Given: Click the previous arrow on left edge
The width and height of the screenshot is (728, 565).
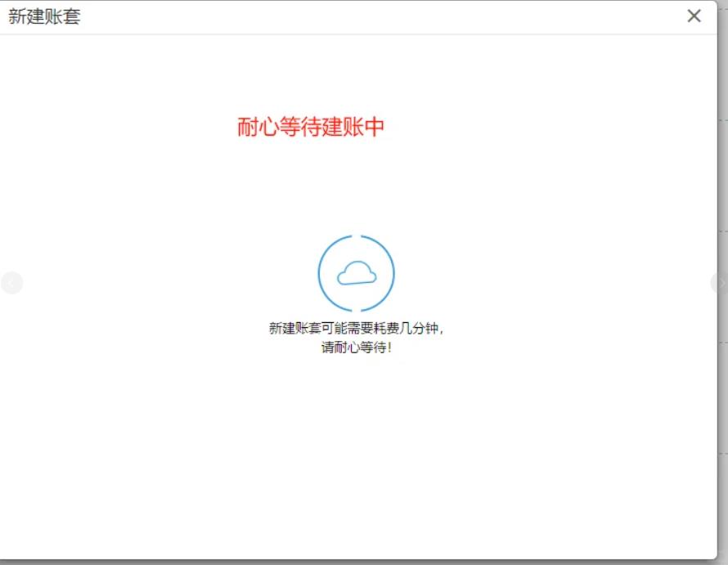Looking at the screenshot, I should [11, 283].
